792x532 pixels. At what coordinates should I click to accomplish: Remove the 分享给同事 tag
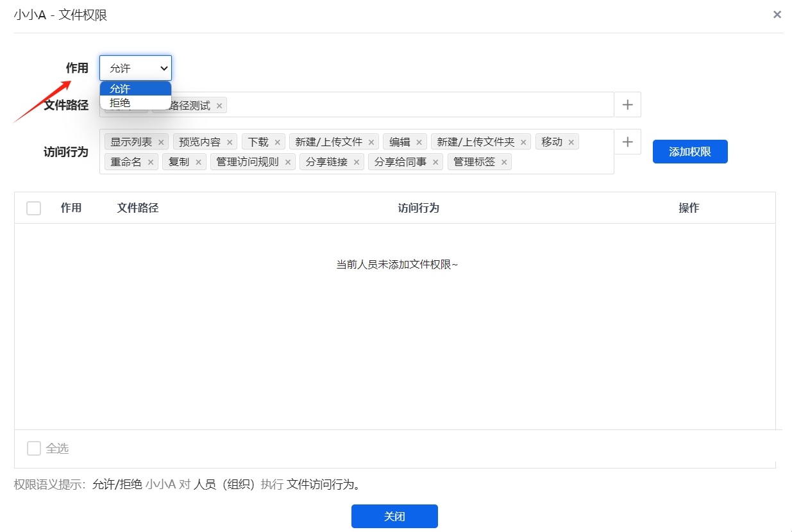(x=436, y=162)
